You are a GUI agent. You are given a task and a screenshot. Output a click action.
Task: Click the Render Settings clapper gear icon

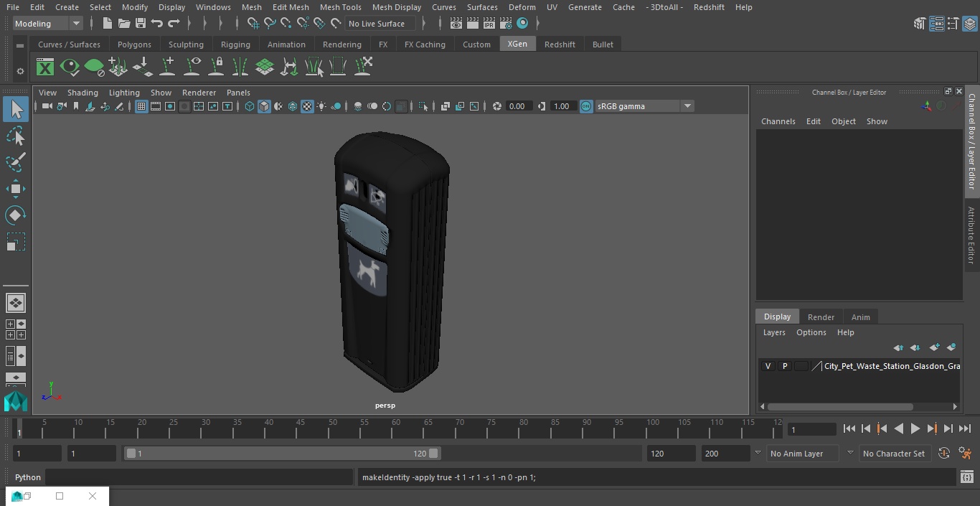click(506, 24)
